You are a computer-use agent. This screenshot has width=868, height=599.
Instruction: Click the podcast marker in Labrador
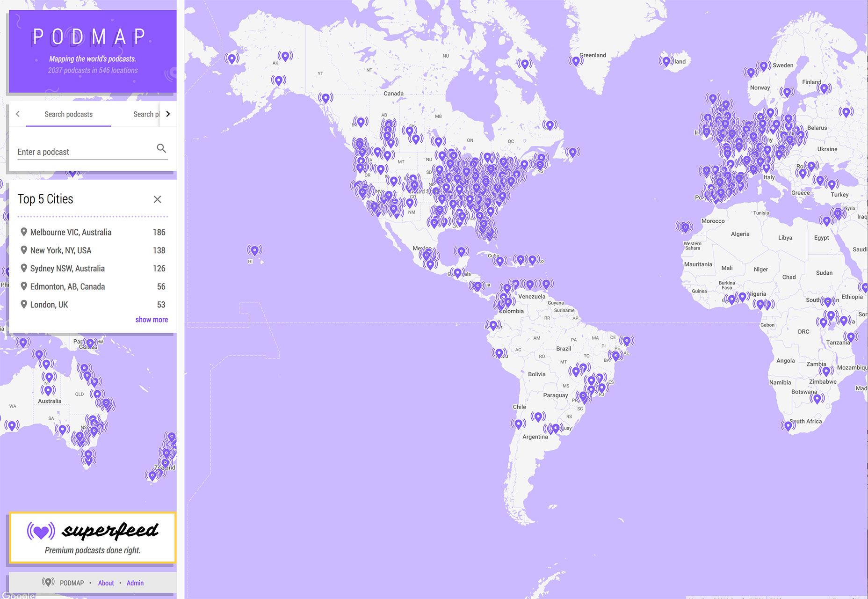(x=550, y=125)
